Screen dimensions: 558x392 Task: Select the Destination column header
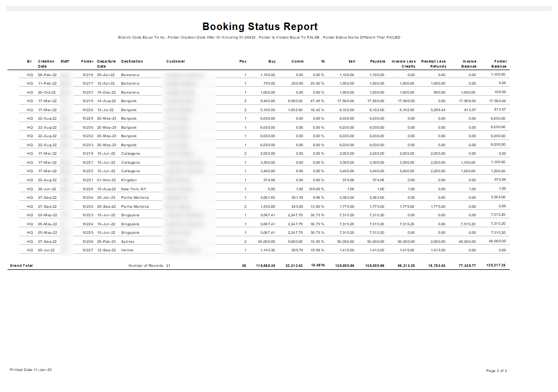click(132, 62)
